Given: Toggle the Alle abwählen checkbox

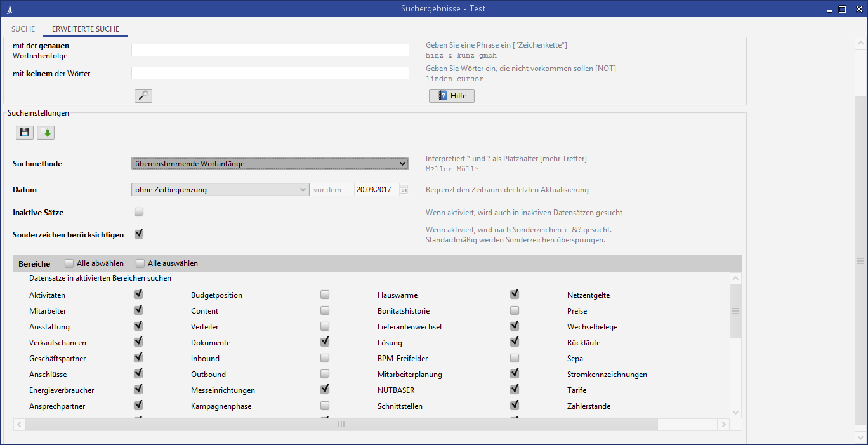Looking at the screenshot, I should 69,263.
